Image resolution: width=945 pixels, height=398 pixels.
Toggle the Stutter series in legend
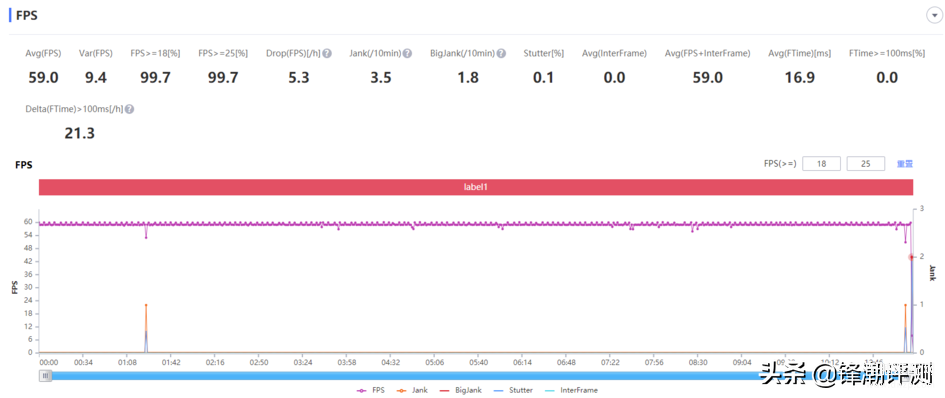[x=512, y=391]
